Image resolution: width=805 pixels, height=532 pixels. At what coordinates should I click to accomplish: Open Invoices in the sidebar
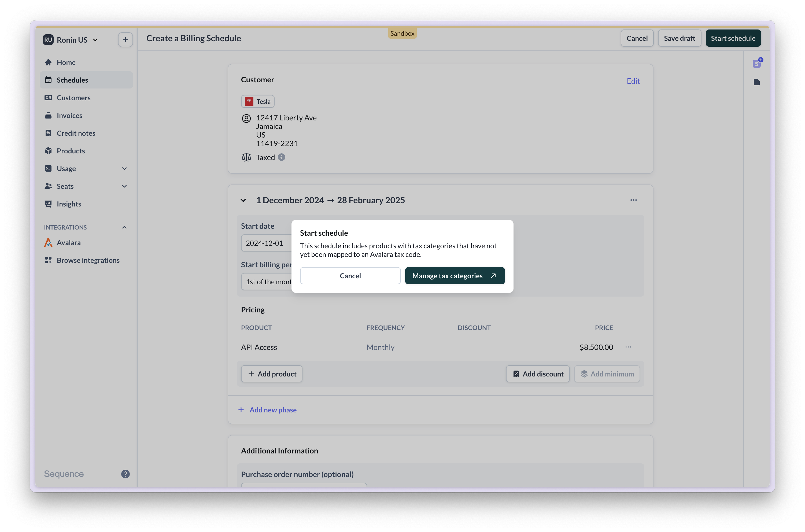(x=86, y=115)
